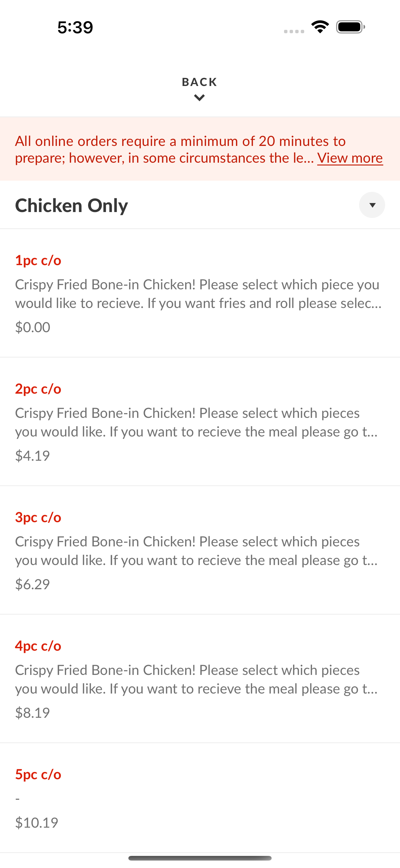Open the 2pc c/o menu item

point(200,422)
